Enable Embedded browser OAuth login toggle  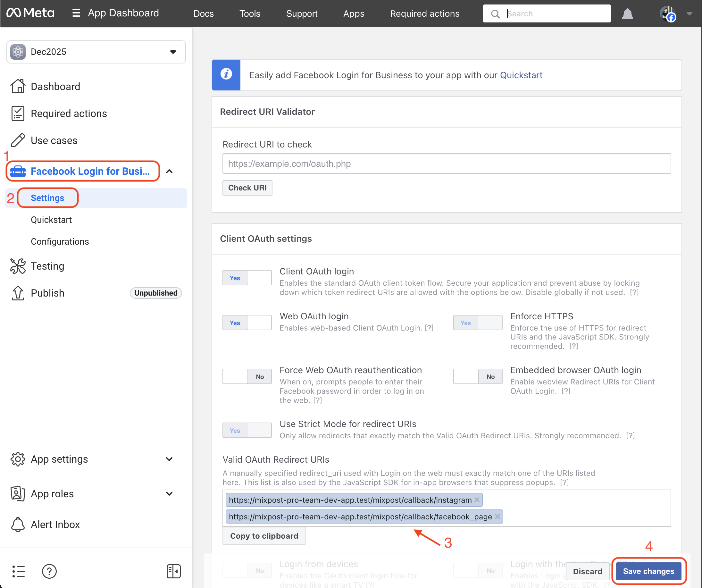(477, 376)
